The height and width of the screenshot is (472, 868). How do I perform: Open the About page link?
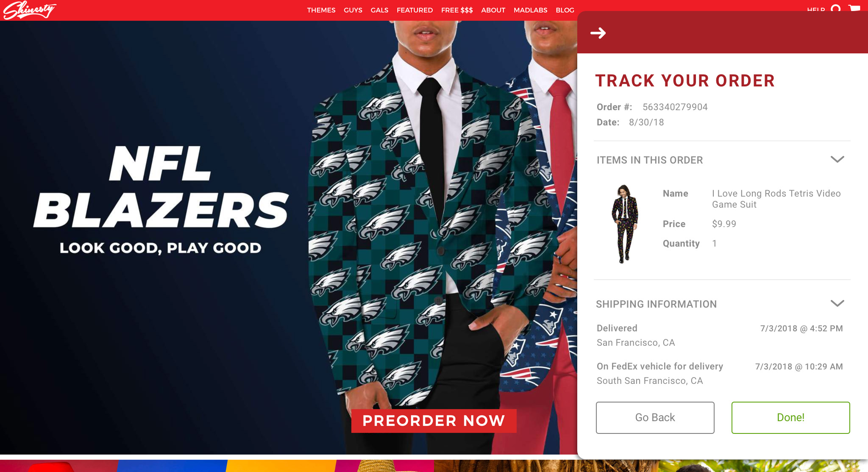(x=493, y=10)
